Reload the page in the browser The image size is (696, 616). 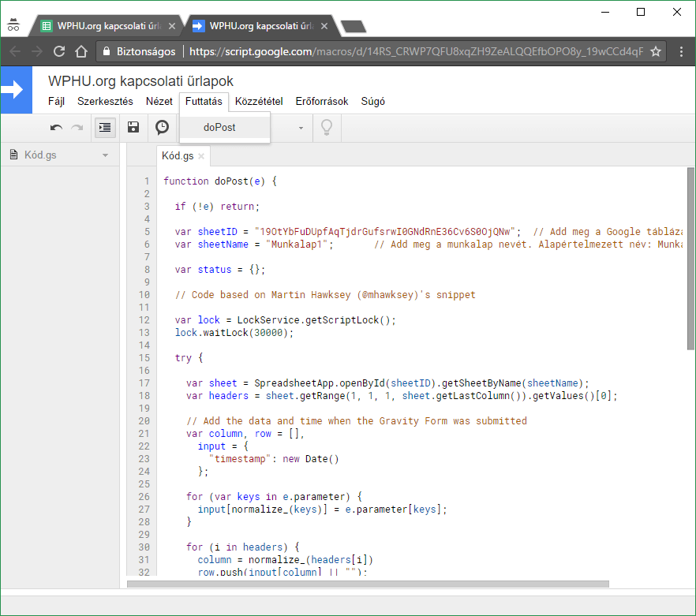(59, 51)
